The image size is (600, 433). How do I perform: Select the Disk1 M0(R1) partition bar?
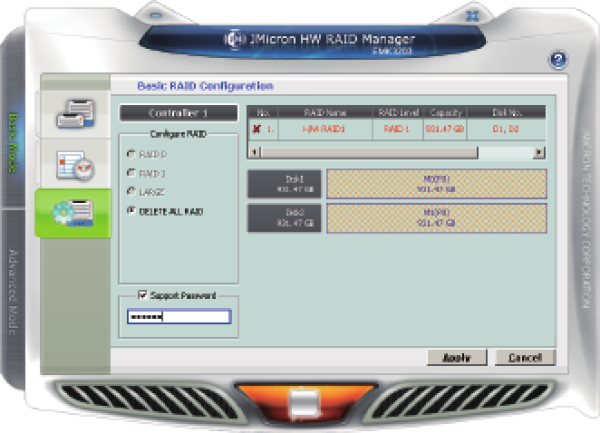[436, 183]
